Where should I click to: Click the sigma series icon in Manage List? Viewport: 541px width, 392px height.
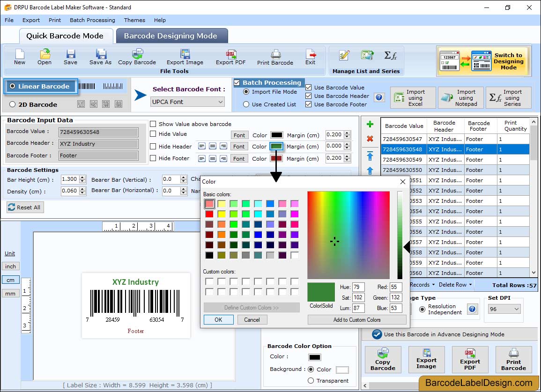pos(390,55)
